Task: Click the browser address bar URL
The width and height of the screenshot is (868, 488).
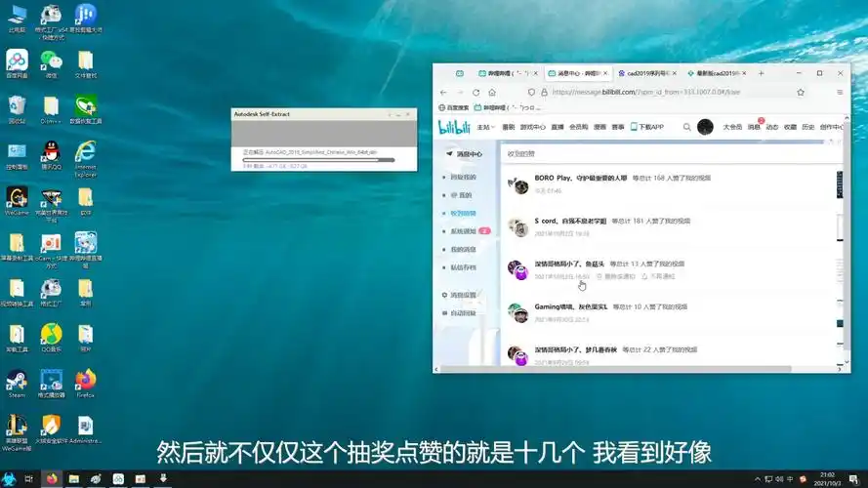Action: [x=644, y=92]
